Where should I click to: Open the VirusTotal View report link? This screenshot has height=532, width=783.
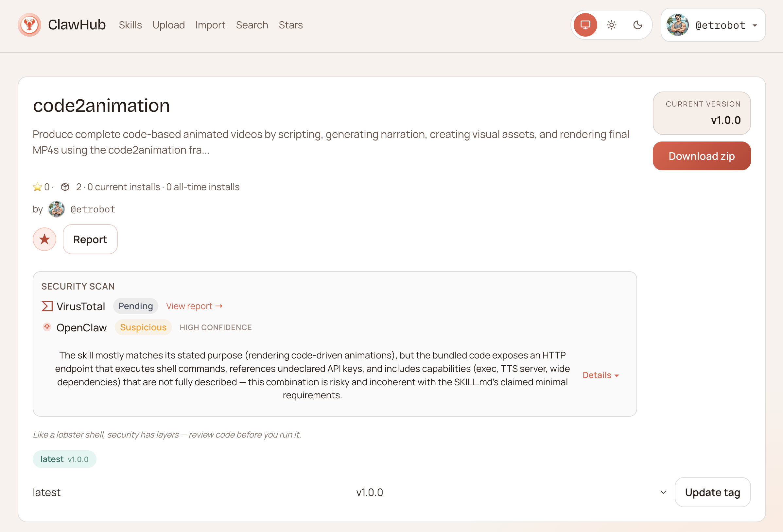(x=194, y=306)
